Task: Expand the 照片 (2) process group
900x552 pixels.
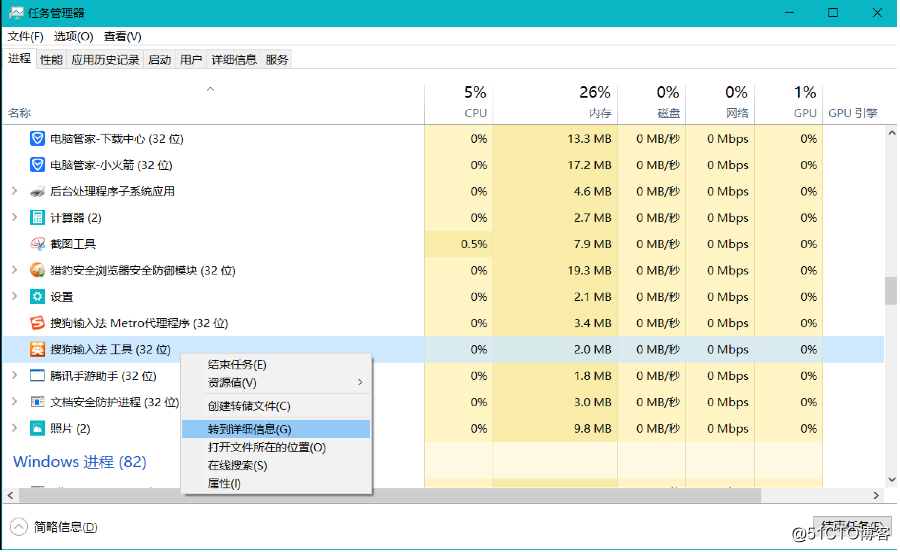Action: click(x=14, y=428)
